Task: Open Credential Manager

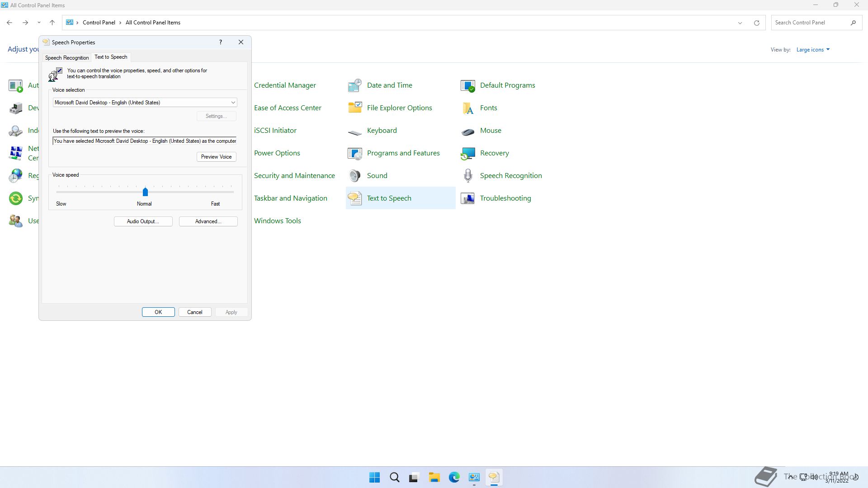Action: (285, 85)
